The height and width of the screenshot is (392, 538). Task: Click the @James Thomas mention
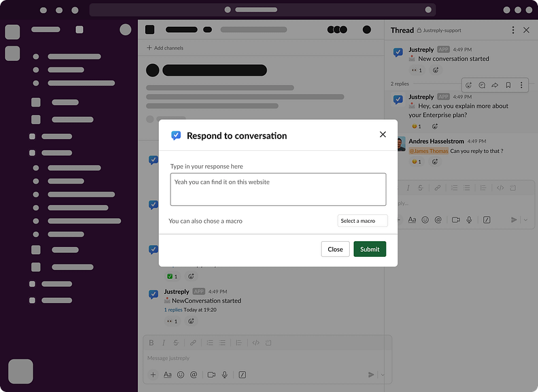click(429, 151)
